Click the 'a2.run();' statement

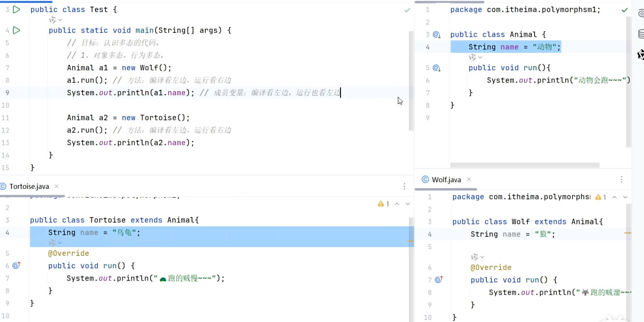pos(87,130)
